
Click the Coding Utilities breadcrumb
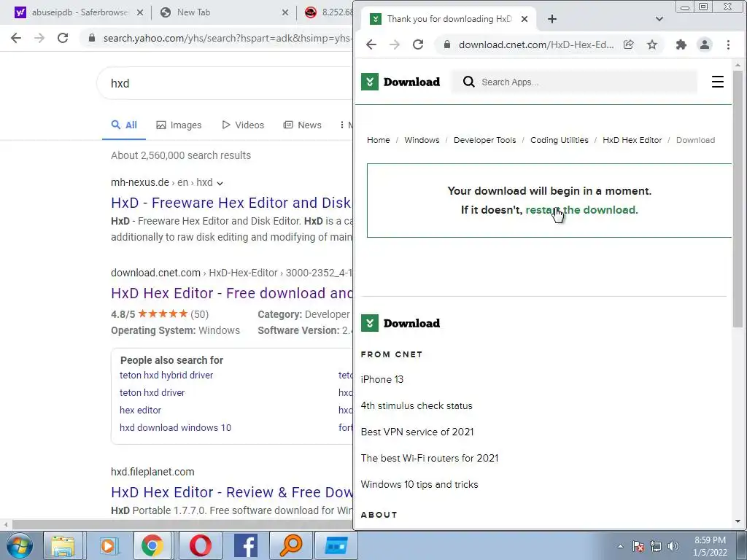pyautogui.click(x=560, y=140)
